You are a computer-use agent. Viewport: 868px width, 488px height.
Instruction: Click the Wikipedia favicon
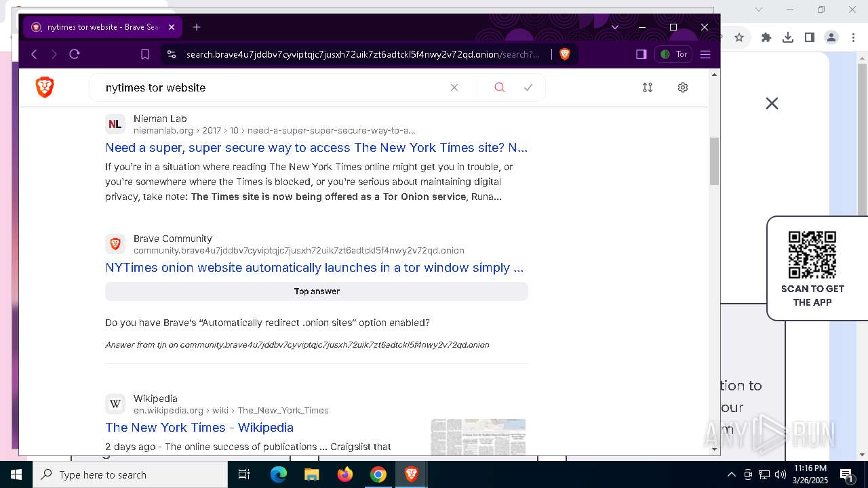tap(115, 404)
